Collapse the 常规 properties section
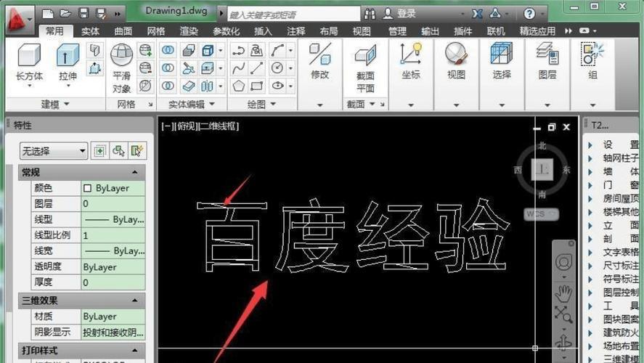Viewport: 644px width, 363px height. point(135,172)
